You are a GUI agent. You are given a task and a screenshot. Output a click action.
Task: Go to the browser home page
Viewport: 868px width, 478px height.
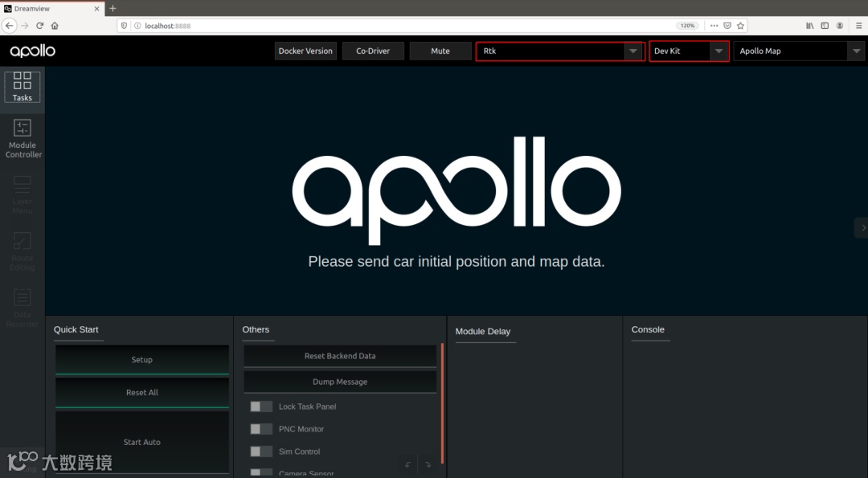55,26
